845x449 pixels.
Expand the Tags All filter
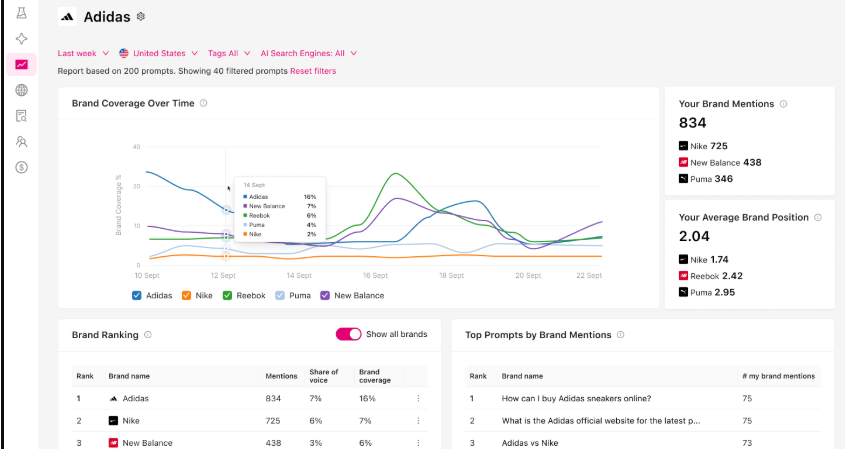(x=228, y=53)
